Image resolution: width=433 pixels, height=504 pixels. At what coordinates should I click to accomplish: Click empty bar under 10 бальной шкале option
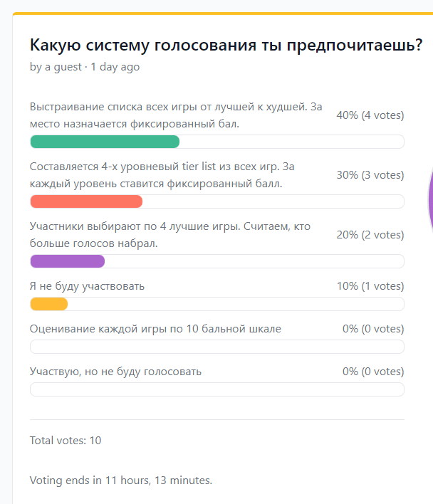217,347
